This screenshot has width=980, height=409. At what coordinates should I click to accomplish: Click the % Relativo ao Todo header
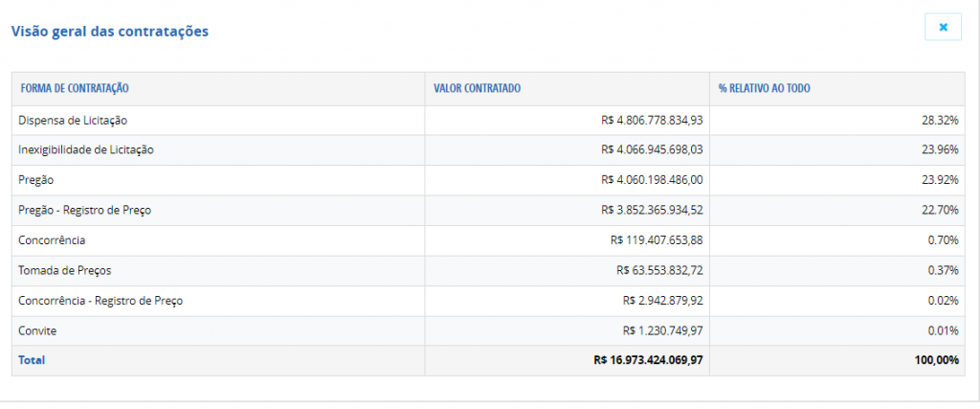point(765,88)
